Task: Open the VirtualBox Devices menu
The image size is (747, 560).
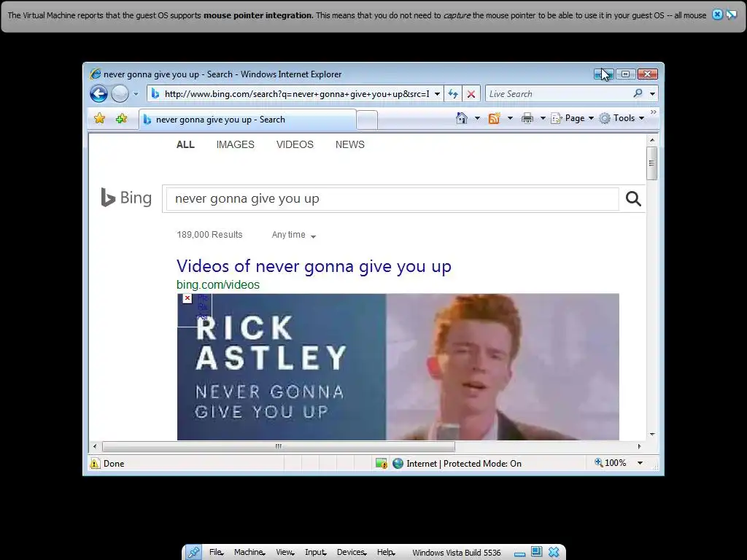Action: click(352, 553)
